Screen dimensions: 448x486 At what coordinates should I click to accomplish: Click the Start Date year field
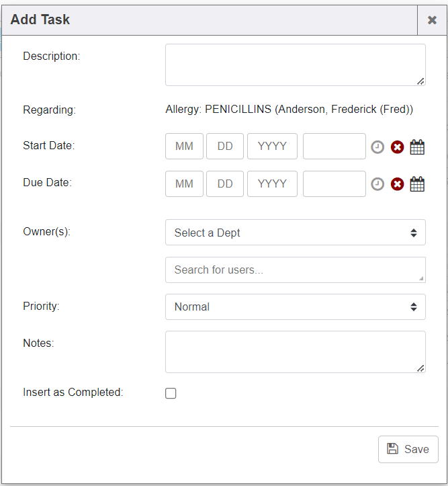pos(272,147)
